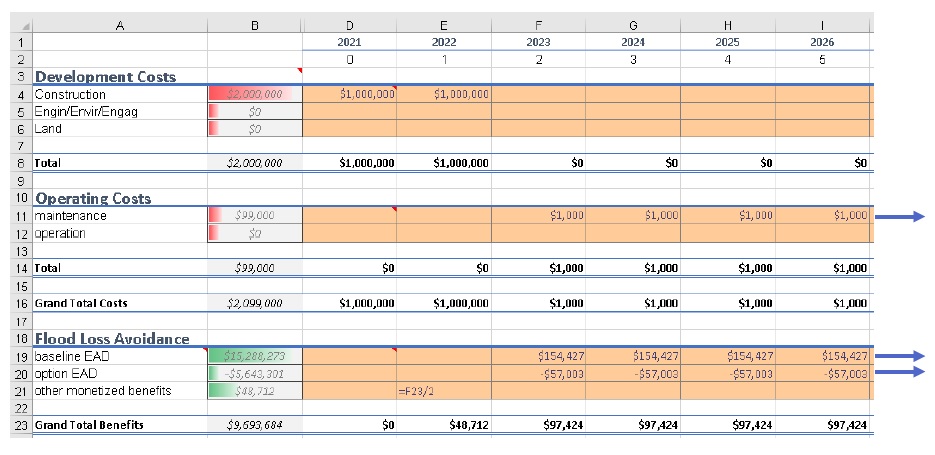Select baseline EAD total $15,288,273 cell
This screenshot has width=935, height=455.
click(x=255, y=356)
